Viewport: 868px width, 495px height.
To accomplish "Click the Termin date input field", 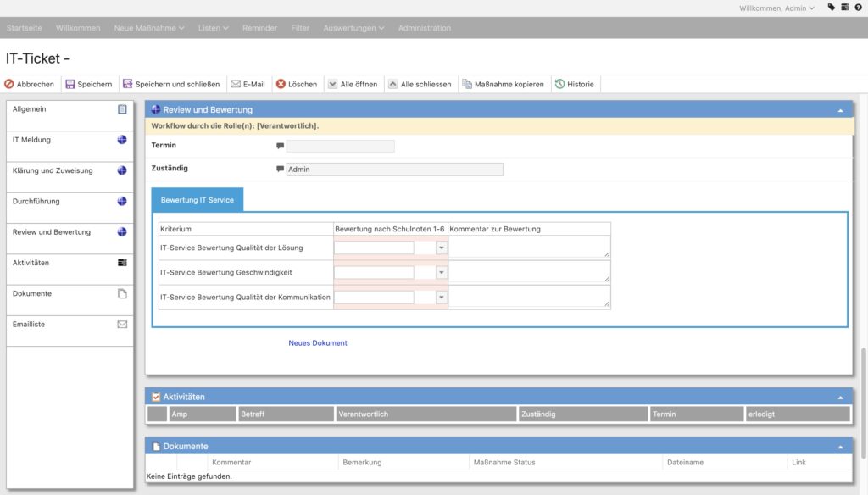I will click(x=341, y=146).
